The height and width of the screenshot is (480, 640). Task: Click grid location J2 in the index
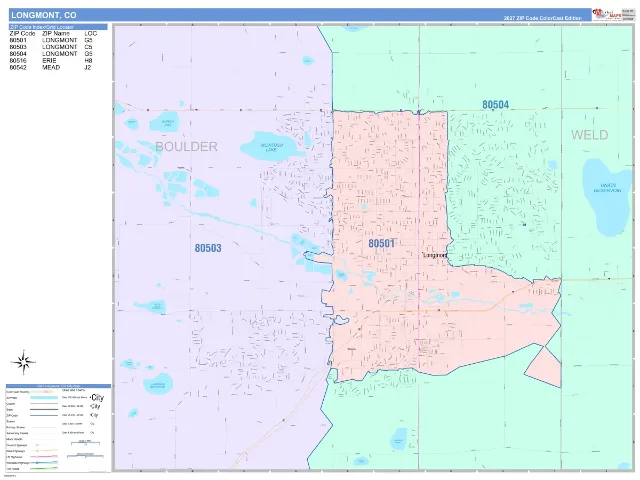click(x=88, y=67)
